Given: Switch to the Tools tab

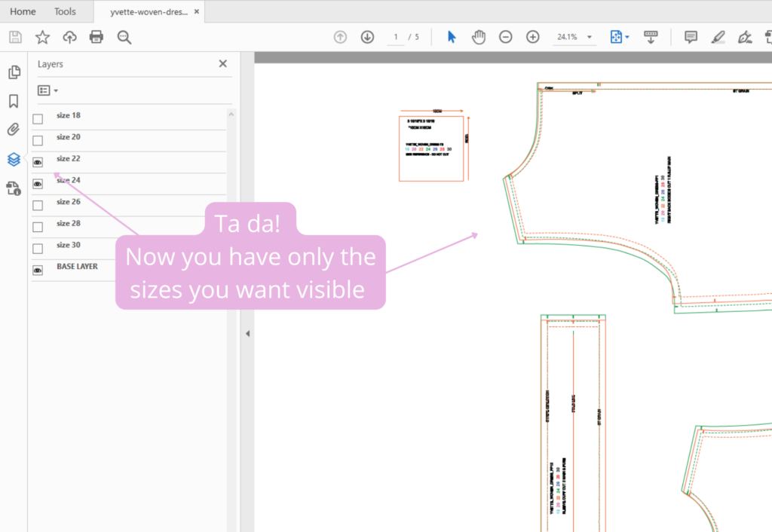Looking at the screenshot, I should (65, 11).
